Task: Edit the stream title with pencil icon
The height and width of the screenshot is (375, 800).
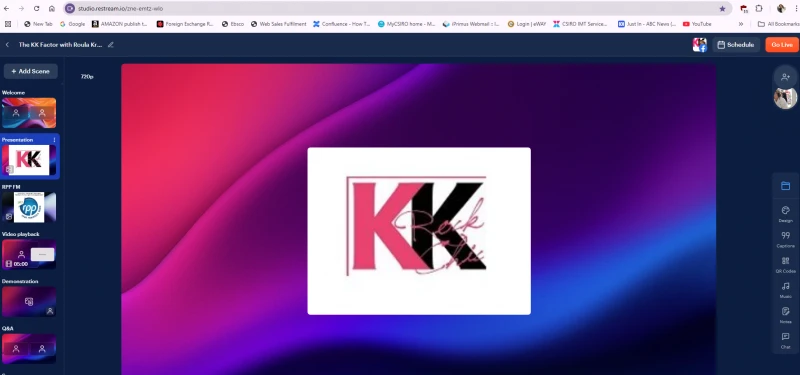Action: [x=111, y=45]
